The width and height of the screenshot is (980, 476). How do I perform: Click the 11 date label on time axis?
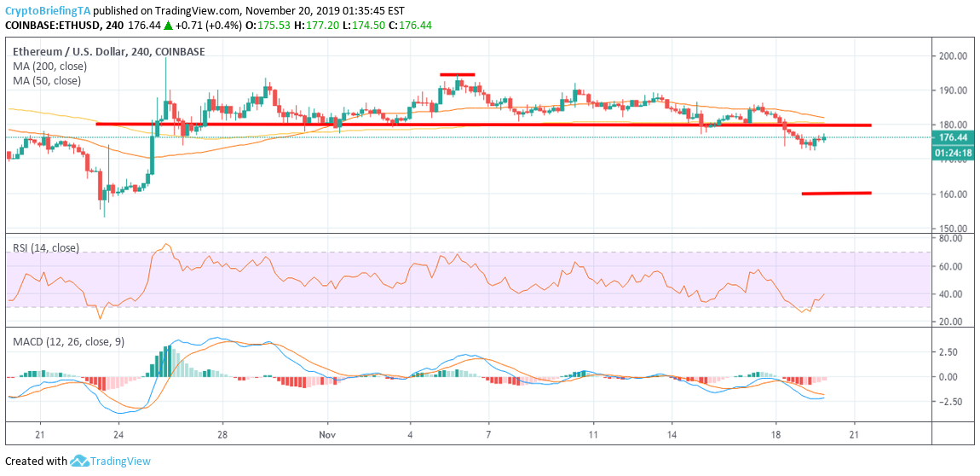(593, 433)
